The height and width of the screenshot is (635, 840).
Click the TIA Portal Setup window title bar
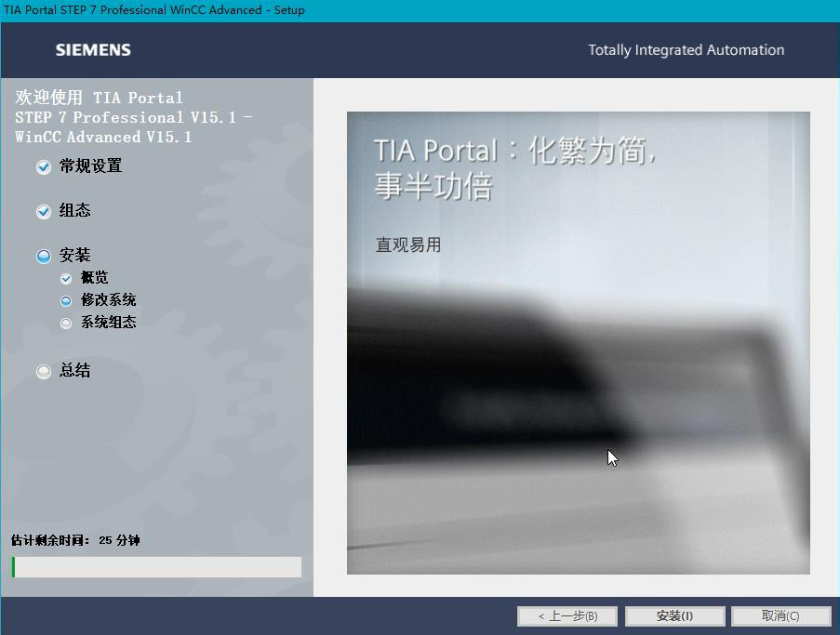420,10
